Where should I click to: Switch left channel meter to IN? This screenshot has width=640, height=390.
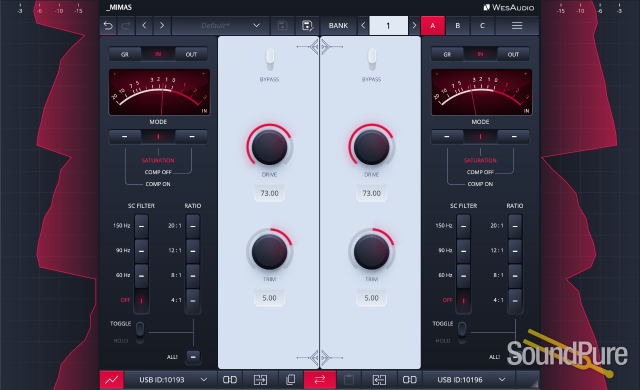click(x=158, y=54)
